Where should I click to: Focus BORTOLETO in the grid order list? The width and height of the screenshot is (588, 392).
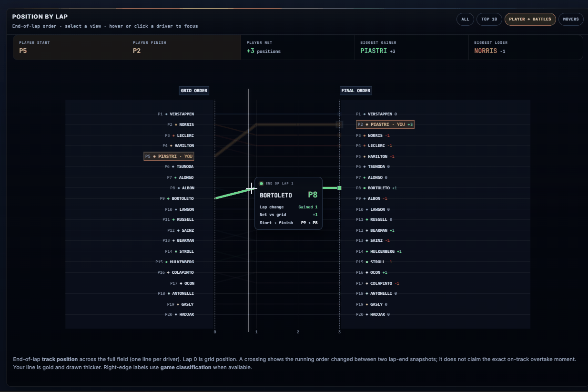coord(177,198)
